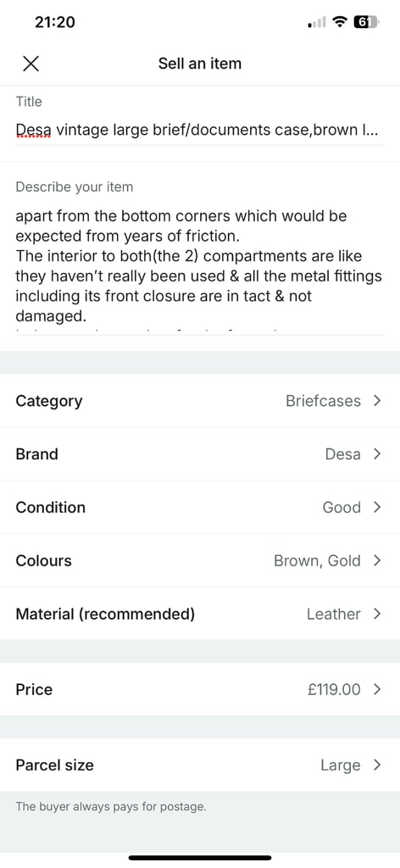Open Price chevron beside £119.00

tap(377, 689)
